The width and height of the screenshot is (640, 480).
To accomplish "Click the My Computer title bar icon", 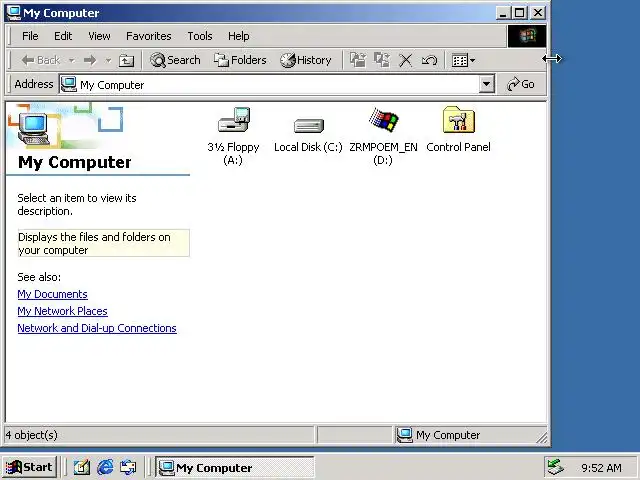I will tap(14, 13).
